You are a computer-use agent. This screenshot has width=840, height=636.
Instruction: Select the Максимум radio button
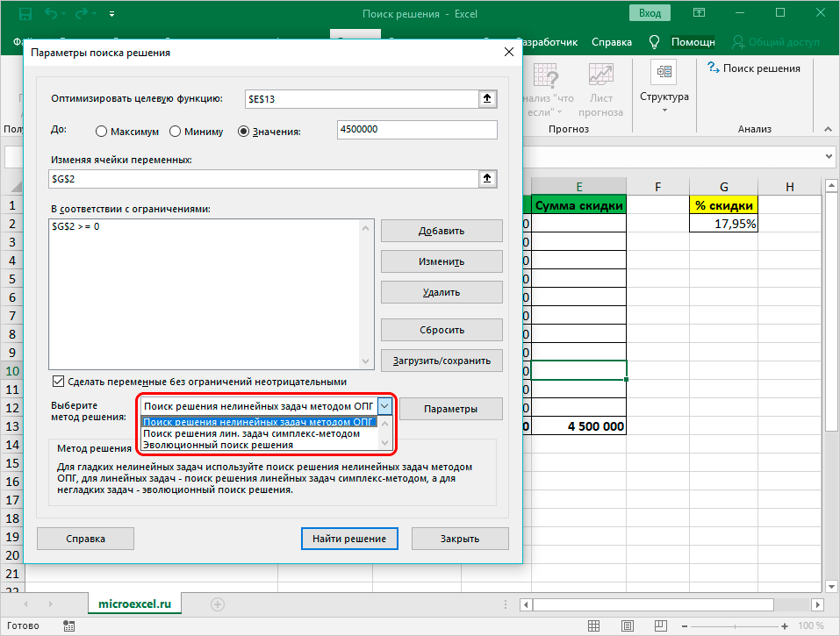click(102, 132)
